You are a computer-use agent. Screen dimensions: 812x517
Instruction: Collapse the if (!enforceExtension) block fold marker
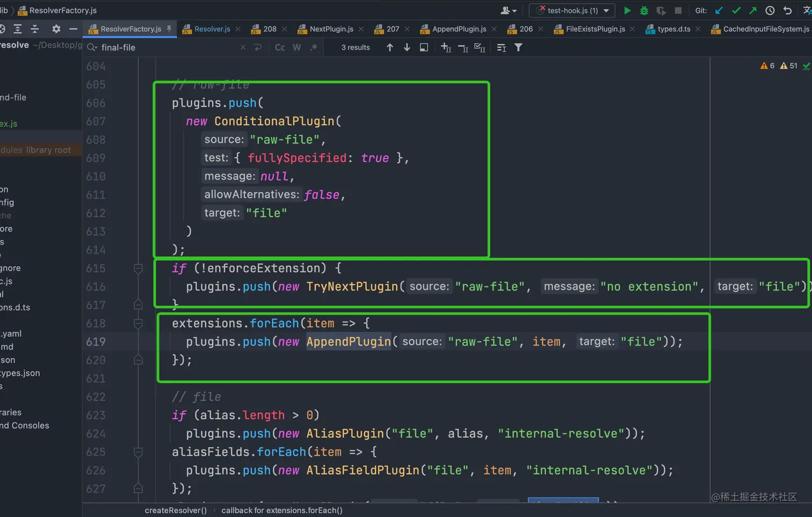(138, 268)
